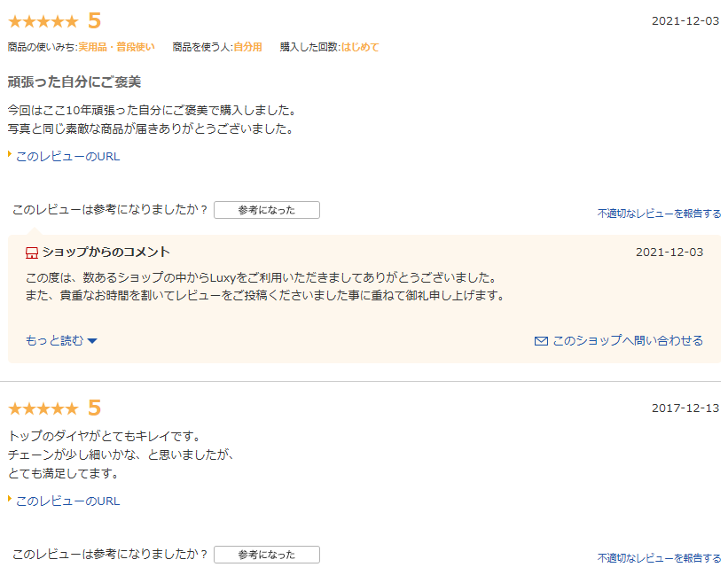This screenshot has width=728, height=575.
Task: Click the envelope icon for shop inquiry
Action: pos(541,341)
